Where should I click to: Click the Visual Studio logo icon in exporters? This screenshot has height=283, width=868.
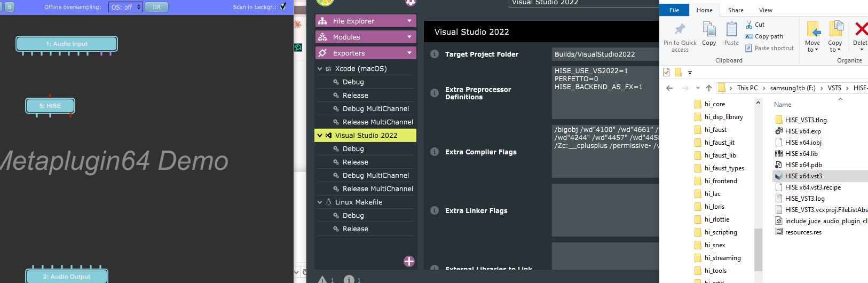pyautogui.click(x=328, y=135)
